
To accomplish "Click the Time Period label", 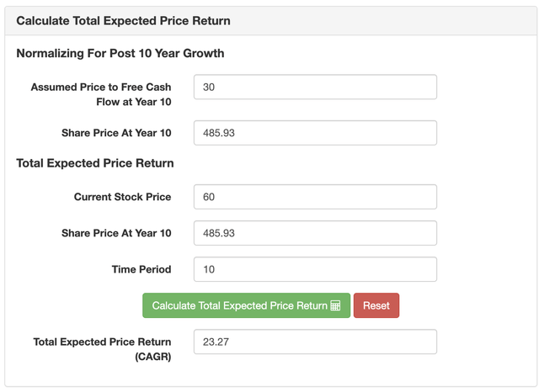I will coord(141,269).
